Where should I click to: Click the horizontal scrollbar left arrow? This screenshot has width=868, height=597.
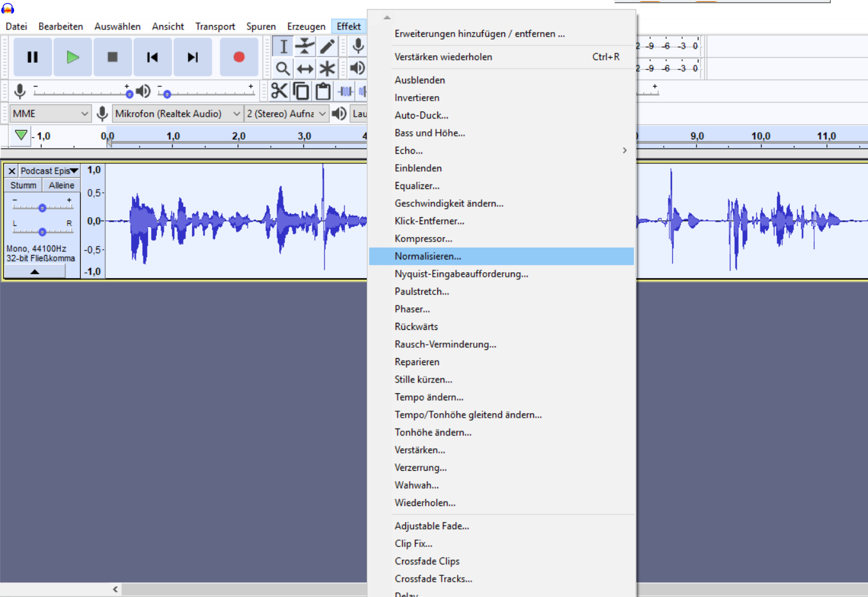115,589
